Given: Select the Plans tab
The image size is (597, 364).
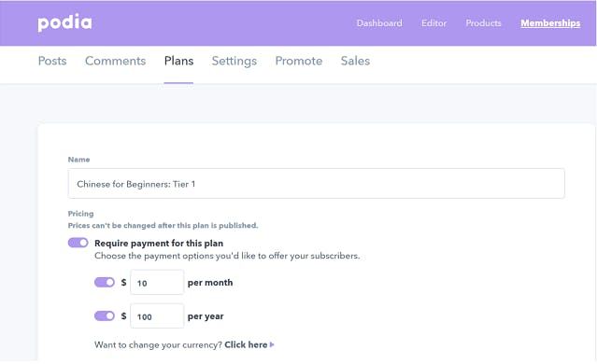Looking at the screenshot, I should (179, 61).
